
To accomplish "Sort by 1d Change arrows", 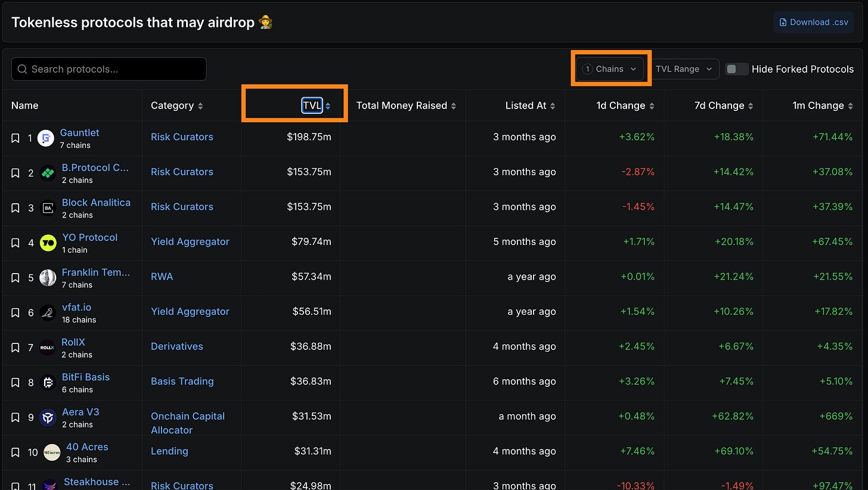I will click(x=652, y=106).
